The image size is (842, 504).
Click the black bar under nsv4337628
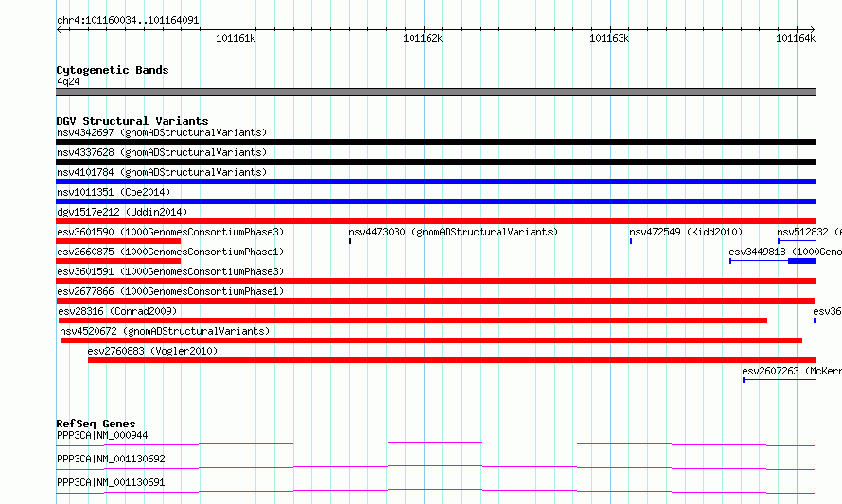click(x=435, y=162)
